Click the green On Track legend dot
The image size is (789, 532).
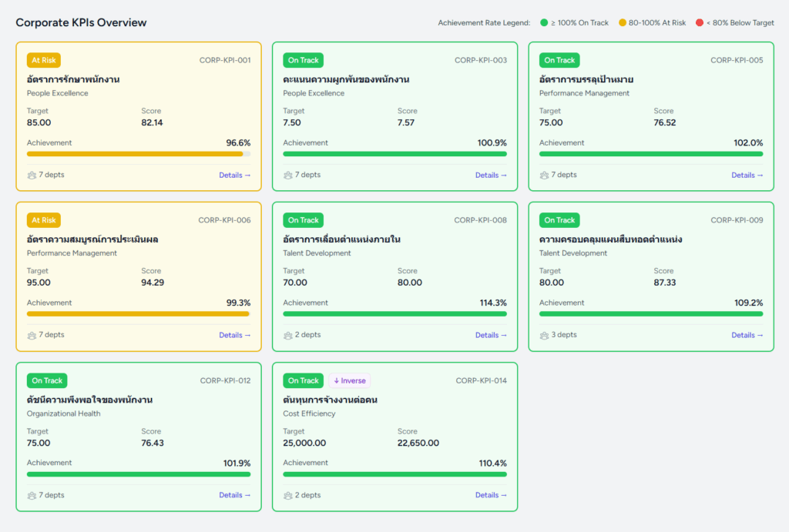544,23
